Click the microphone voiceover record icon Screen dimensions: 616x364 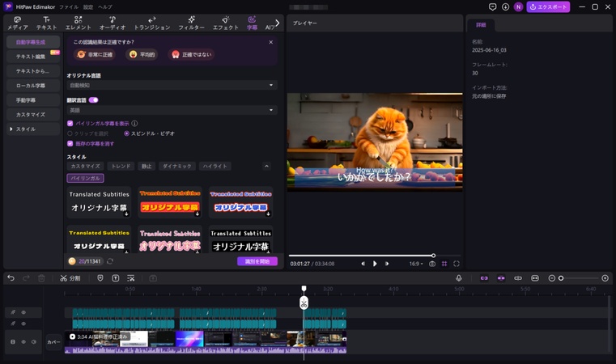(458, 278)
